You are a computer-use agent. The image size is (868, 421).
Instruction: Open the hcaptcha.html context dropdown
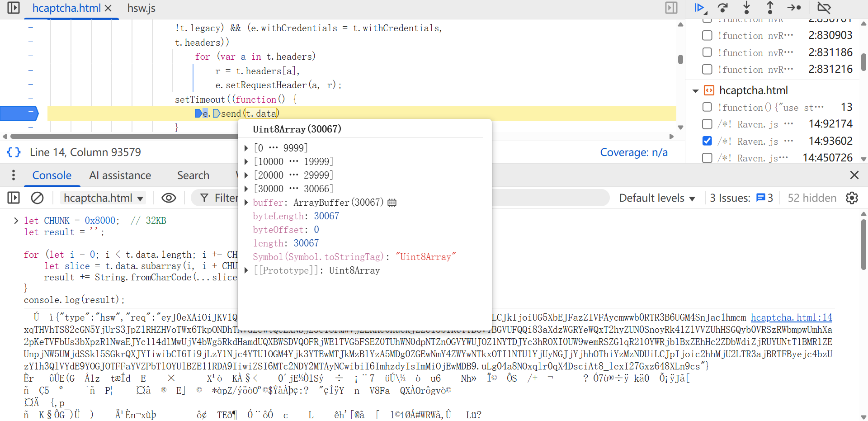103,198
